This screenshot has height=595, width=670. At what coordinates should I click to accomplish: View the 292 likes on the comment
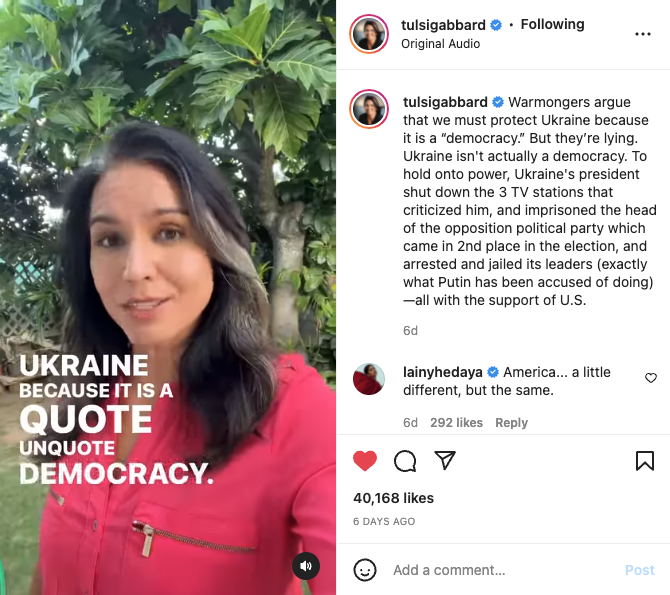pos(456,423)
